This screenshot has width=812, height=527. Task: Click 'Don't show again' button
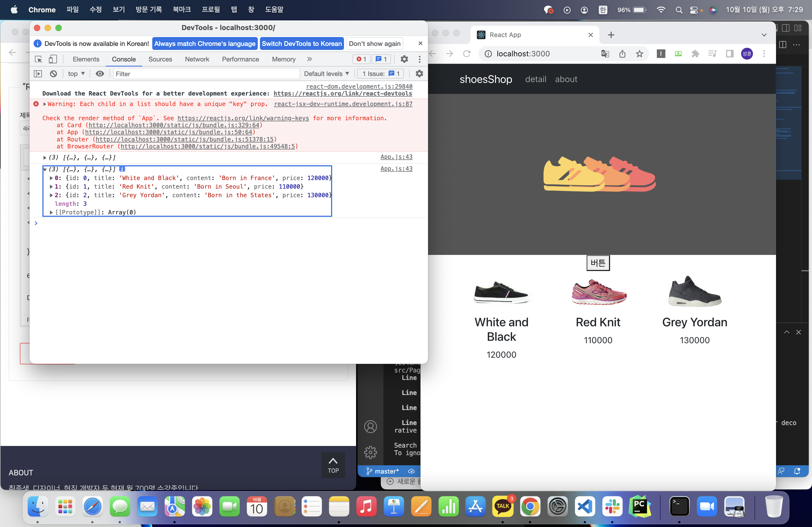click(x=375, y=44)
